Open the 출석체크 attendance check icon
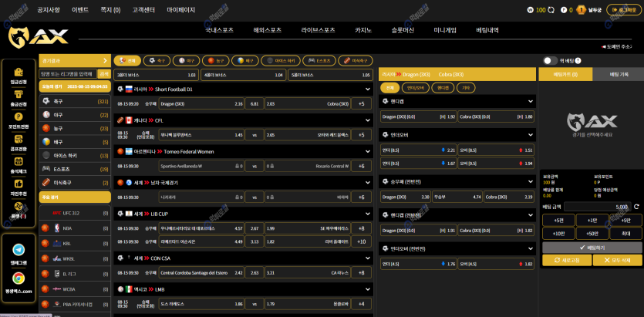This screenshot has width=644, height=317. pyautogui.click(x=19, y=162)
